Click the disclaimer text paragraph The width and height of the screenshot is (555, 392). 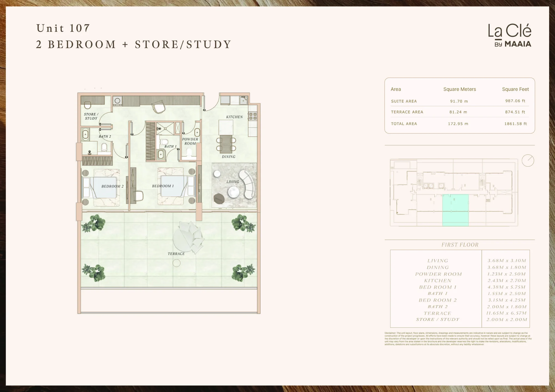click(458, 338)
